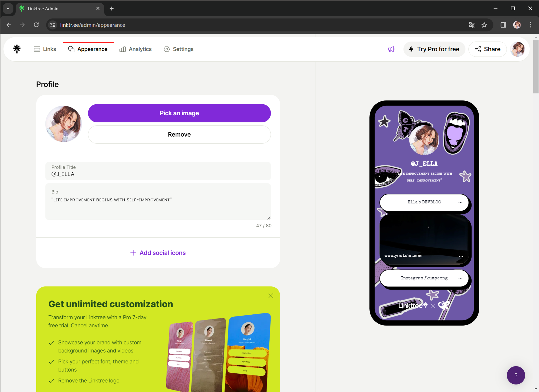
Task: Click the Google Translate icon in address bar
Action: [x=472, y=25]
